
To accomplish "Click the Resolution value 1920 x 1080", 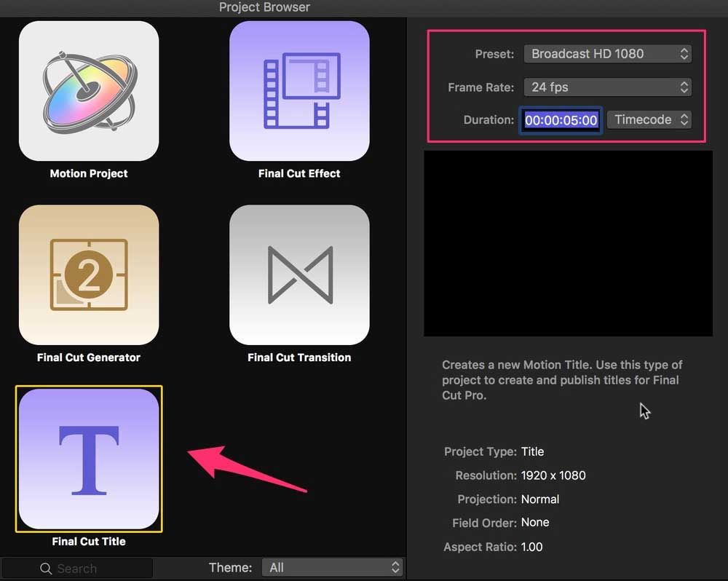I will [553, 475].
